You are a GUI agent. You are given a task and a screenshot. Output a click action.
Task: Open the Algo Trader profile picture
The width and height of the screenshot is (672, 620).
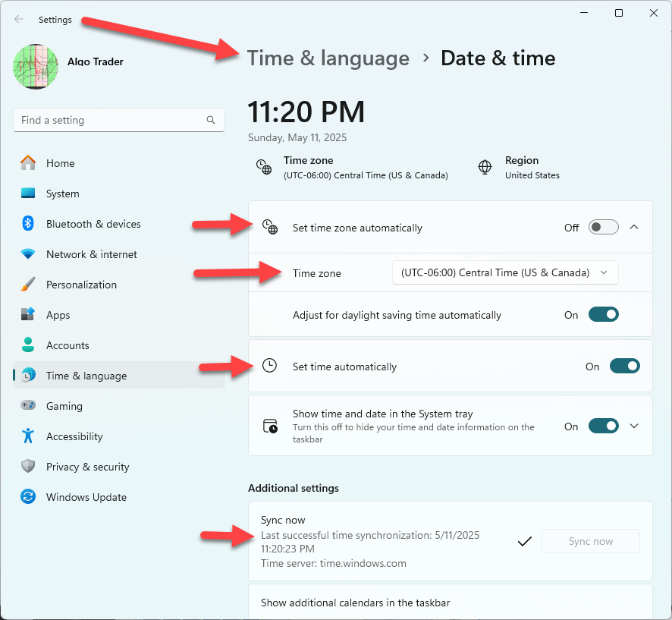point(36,67)
